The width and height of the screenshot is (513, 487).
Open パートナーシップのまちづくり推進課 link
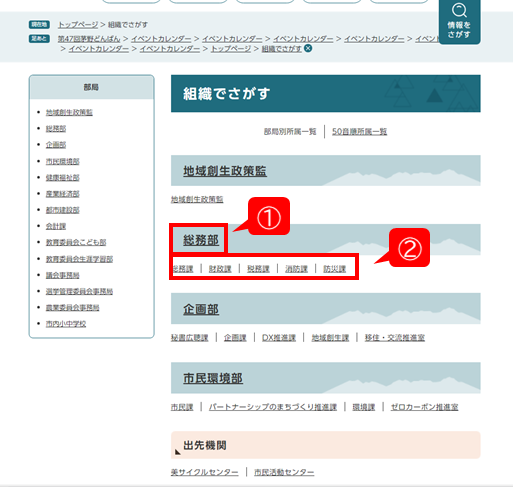coord(273,407)
